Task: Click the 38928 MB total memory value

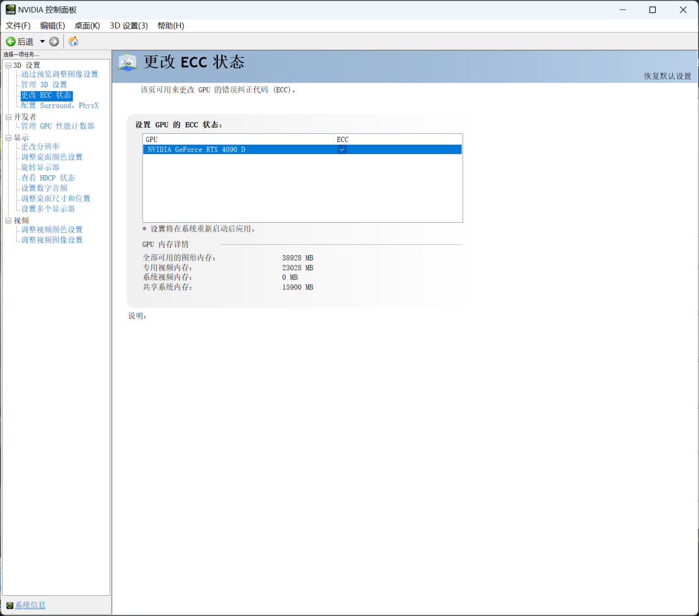Action: pyautogui.click(x=298, y=258)
